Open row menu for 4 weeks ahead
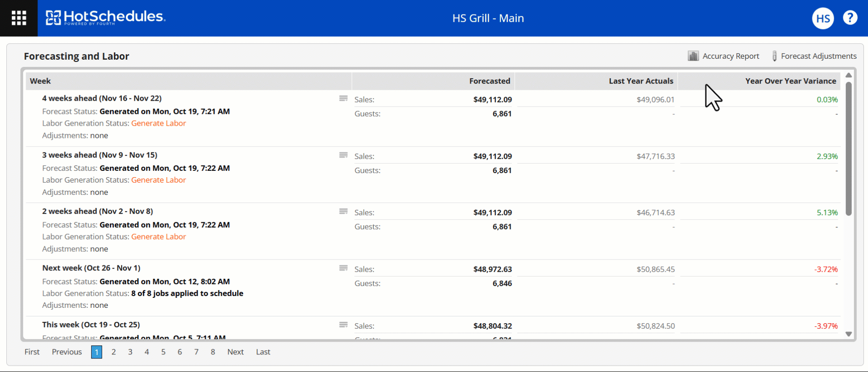Image resolution: width=868 pixels, height=372 pixels. coord(344,99)
